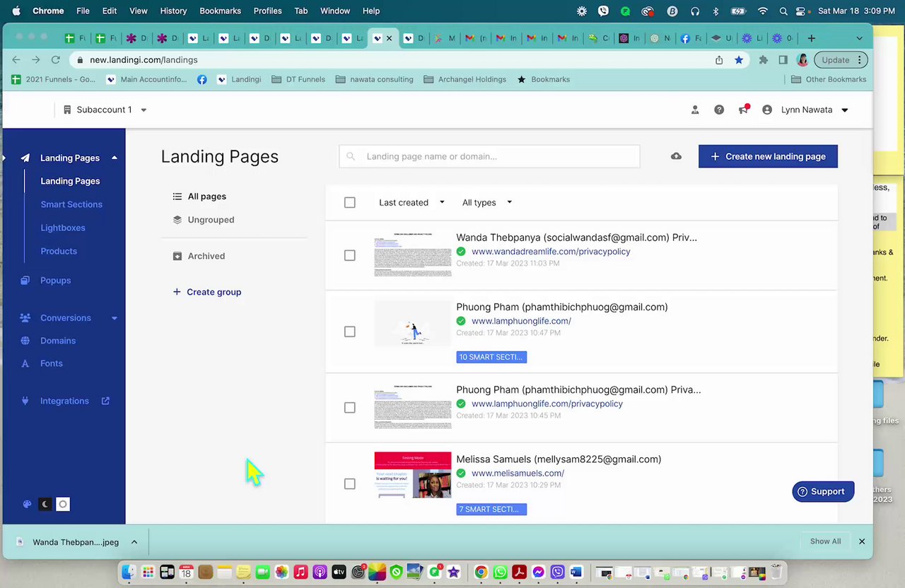This screenshot has height=588, width=905.
Task: Check the www.lamphuonglife.com/ row checkbox
Action: (350, 331)
